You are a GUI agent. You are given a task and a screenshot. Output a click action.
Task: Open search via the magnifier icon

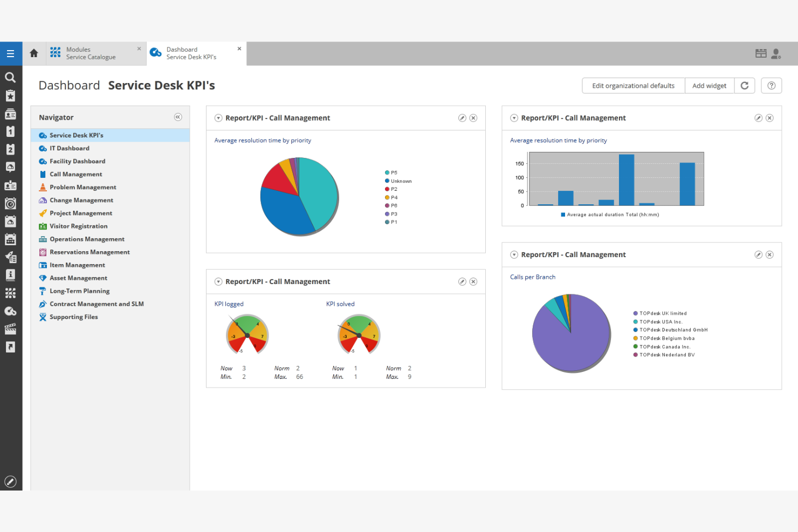[x=11, y=77]
